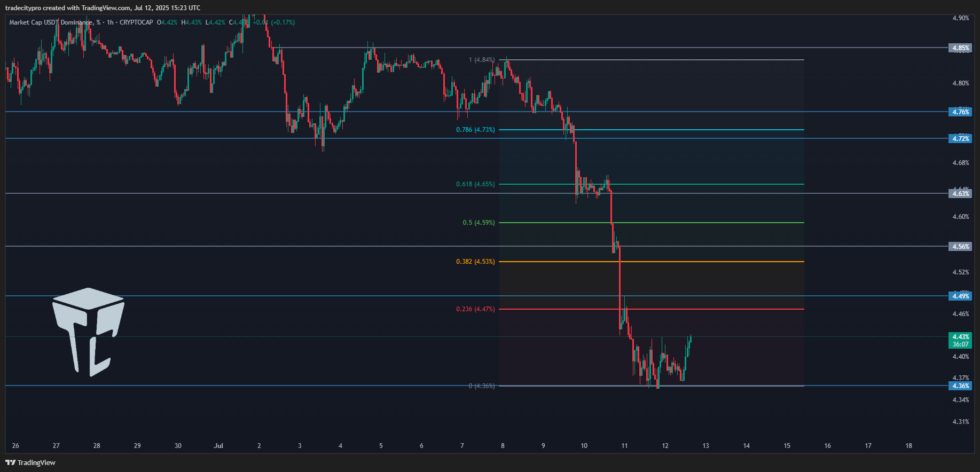Select the 4.36% horizontal line price tag

click(x=960, y=386)
